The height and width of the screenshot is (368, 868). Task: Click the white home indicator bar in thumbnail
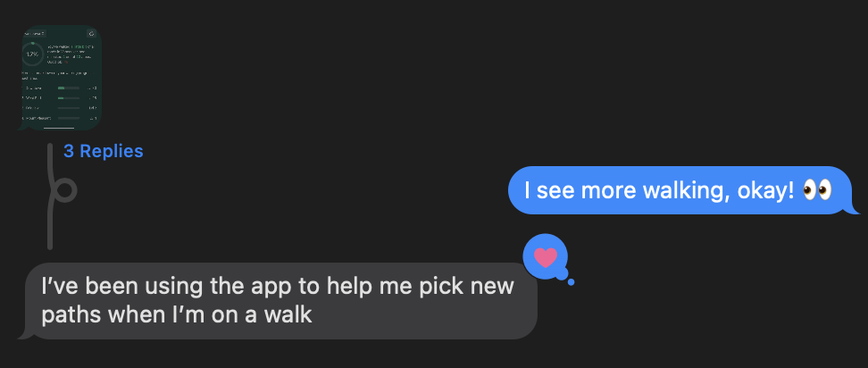[x=59, y=128]
